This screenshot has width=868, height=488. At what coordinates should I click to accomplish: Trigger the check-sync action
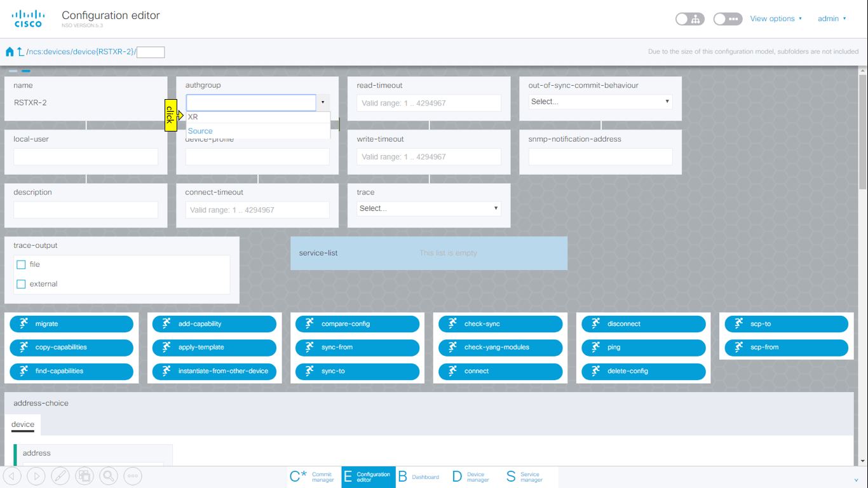[500, 323]
